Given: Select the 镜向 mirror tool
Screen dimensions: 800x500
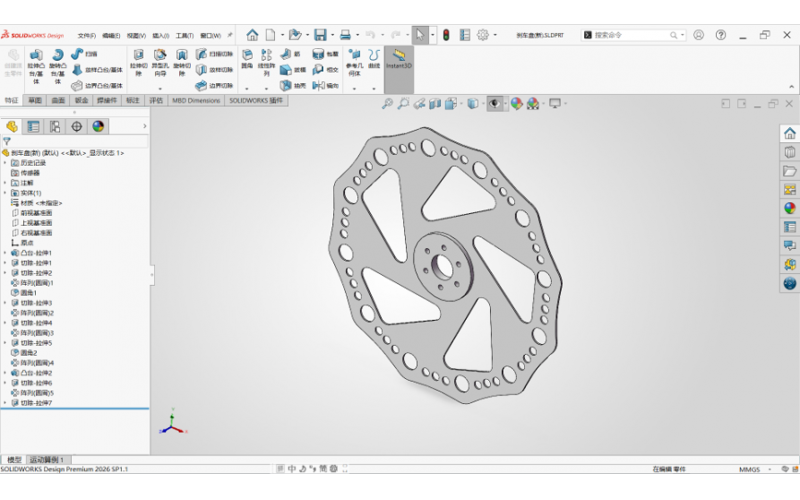Looking at the screenshot, I should click(x=325, y=85).
